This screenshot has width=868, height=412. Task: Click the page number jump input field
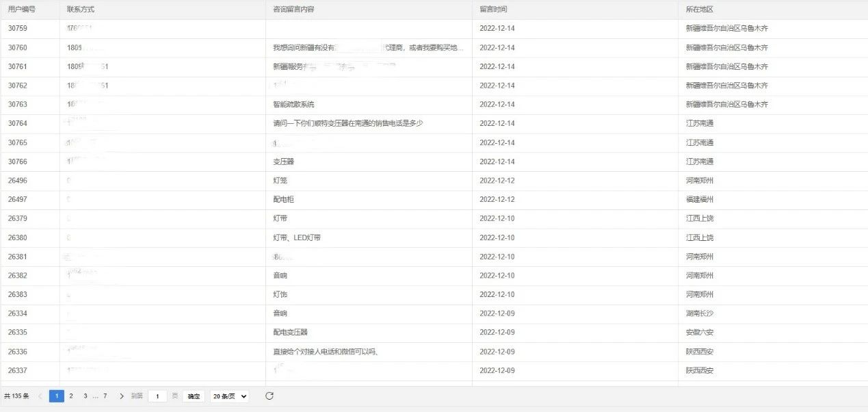157,396
